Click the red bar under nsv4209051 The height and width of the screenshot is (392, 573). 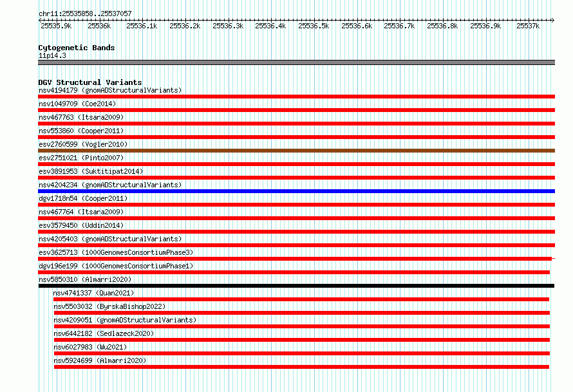[x=302, y=326]
